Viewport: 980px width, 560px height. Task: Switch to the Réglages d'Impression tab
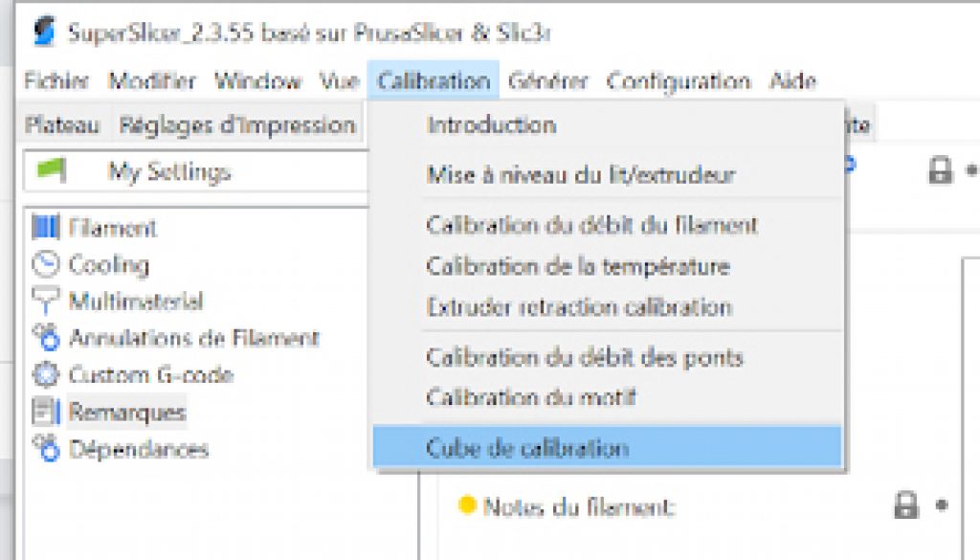pos(237,125)
